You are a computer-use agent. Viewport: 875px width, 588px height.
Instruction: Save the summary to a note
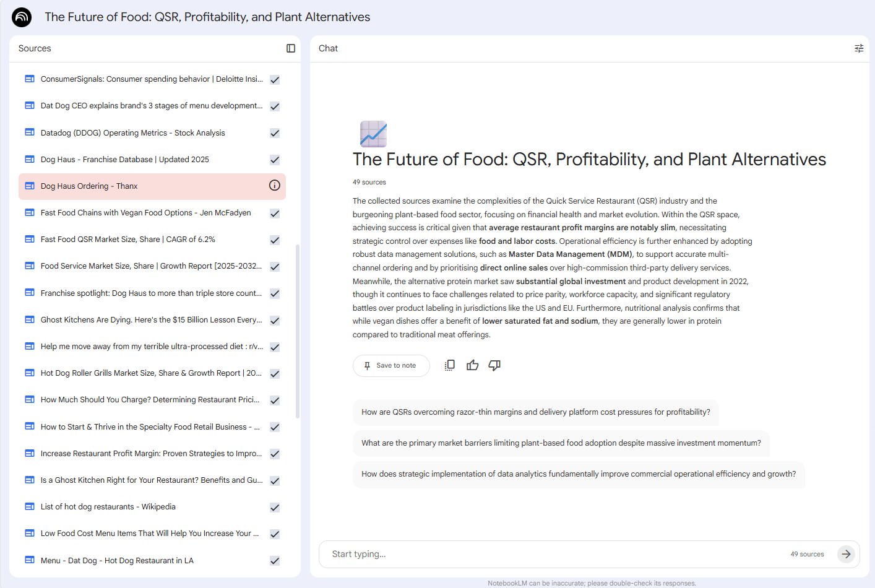pos(391,366)
